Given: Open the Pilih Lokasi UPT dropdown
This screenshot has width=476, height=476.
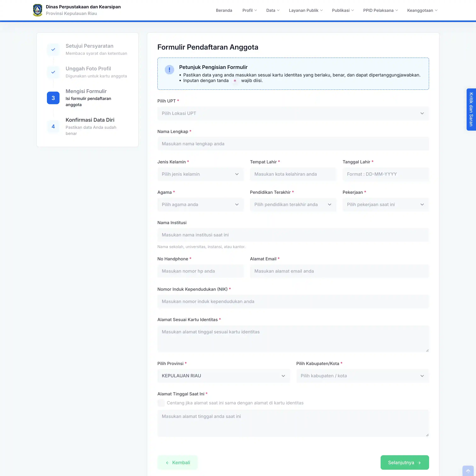Looking at the screenshot, I should (293, 113).
